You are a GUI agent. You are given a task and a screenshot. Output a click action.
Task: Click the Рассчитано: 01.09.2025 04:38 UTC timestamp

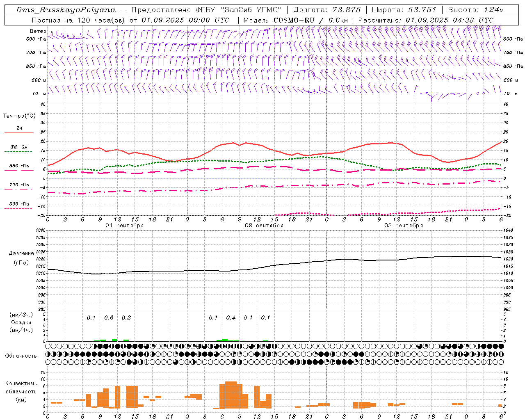[426, 20]
